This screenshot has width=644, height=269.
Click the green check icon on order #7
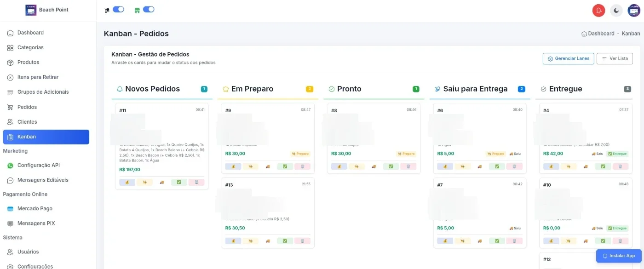(497, 241)
